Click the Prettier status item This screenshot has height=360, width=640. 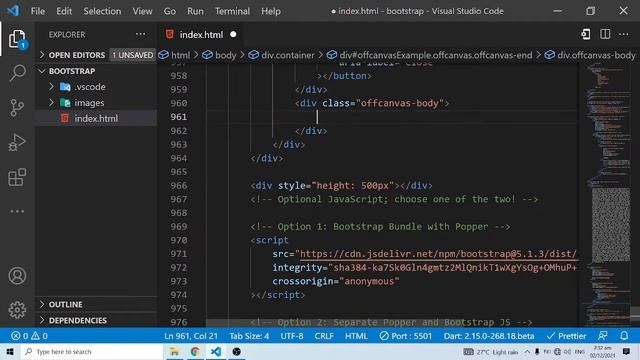point(566,336)
